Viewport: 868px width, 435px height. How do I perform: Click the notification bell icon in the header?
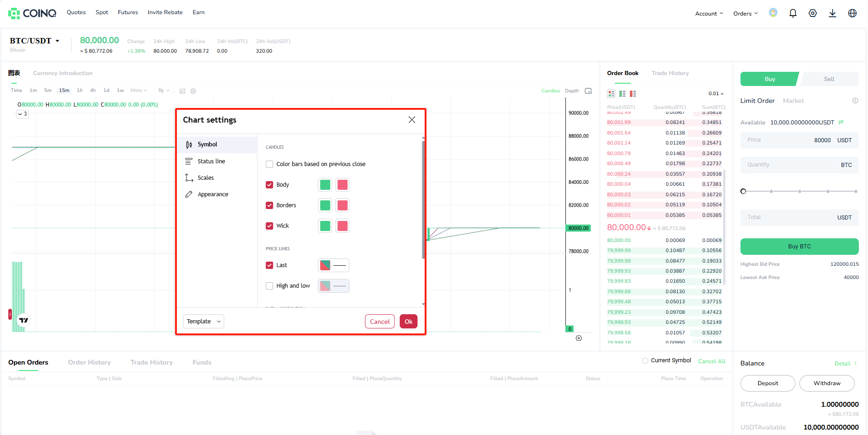pos(793,13)
